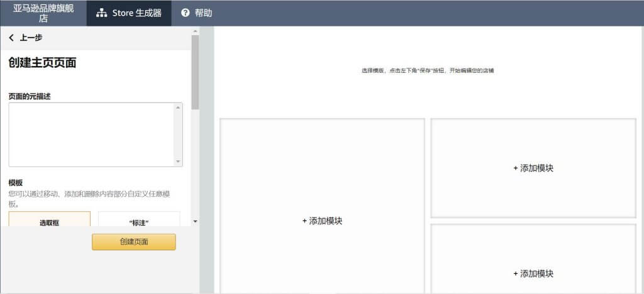The height and width of the screenshot is (294, 644).
Task: Click the back chevron next to 上一步
Action: click(11, 38)
